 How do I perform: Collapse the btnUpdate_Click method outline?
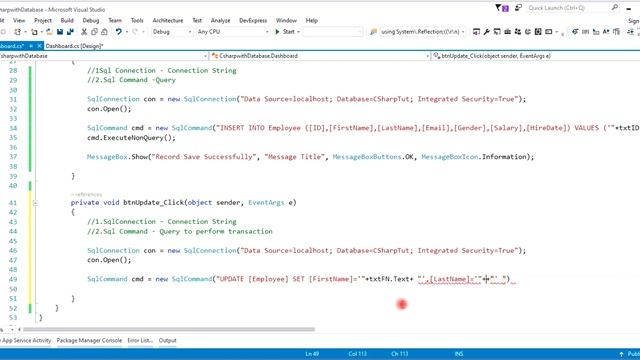pos(35,202)
